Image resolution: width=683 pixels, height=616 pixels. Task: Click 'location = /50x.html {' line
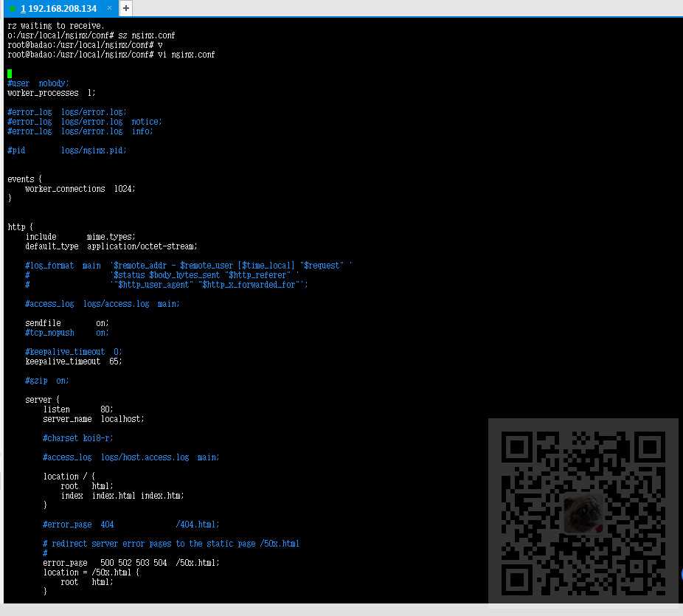91,572
